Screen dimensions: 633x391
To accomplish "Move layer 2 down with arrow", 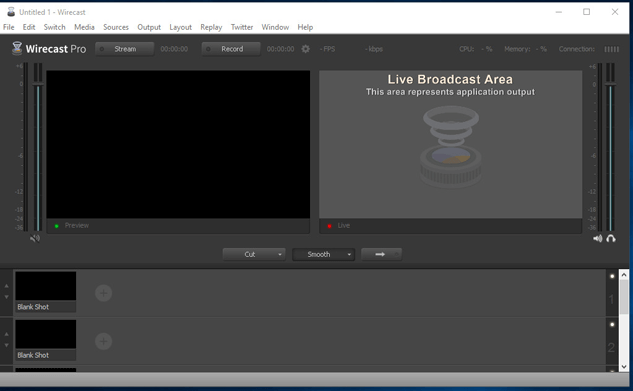I will [x=6, y=345].
